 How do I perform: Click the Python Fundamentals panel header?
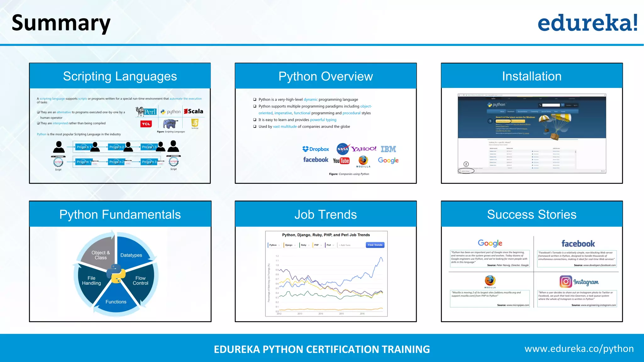coord(120,214)
